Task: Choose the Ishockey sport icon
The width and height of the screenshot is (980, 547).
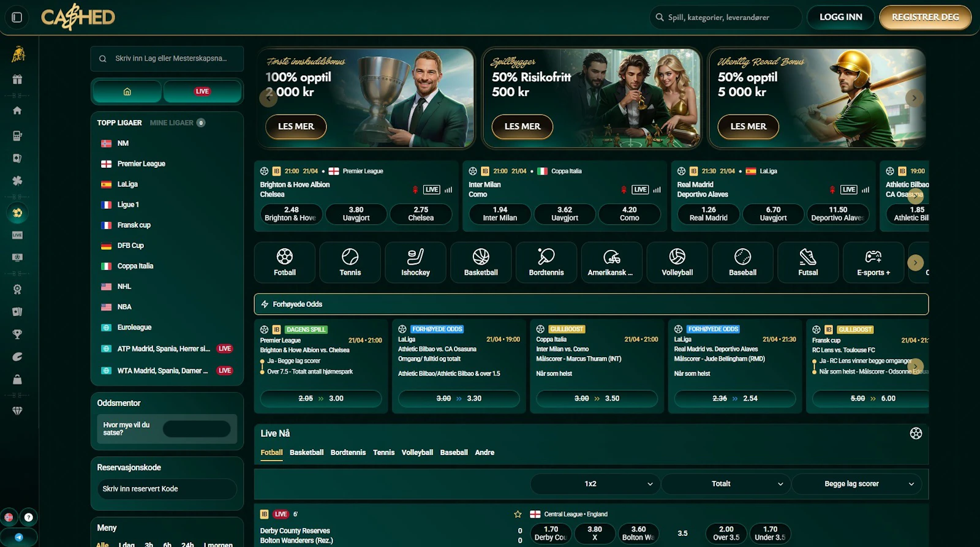Action: point(415,262)
